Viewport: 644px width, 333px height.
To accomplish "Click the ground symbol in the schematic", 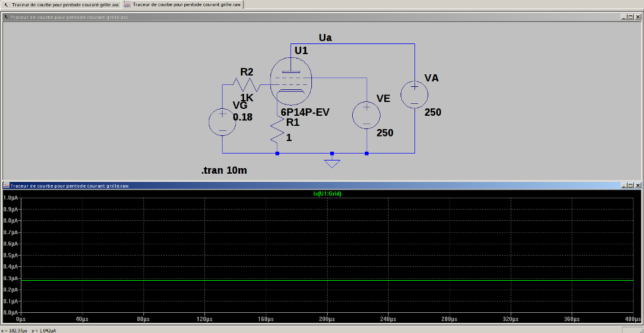I will 332,164.
